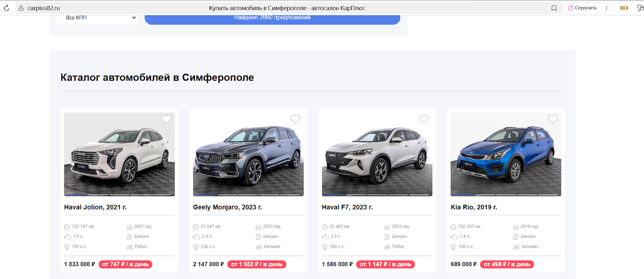Bookmark this page using the bookmark icon
This screenshot has width=644, height=279.
[554, 8]
